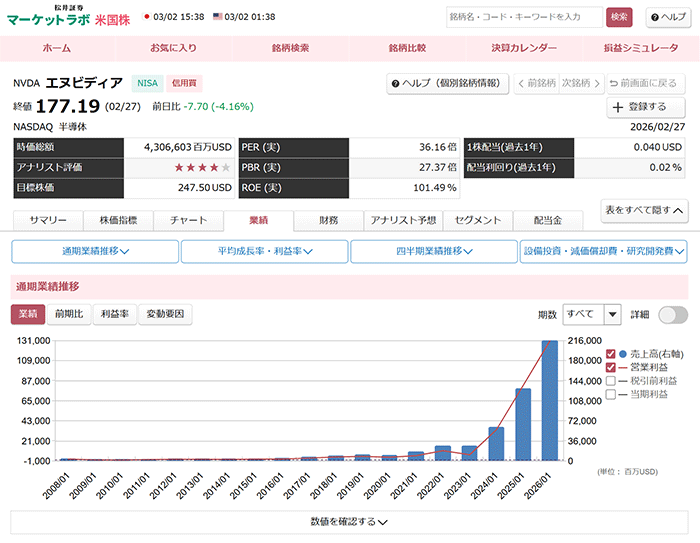Viewport: 700px width, 543px height.
Task: Enable the pre-tax profit checkbox
Action: tap(611, 381)
